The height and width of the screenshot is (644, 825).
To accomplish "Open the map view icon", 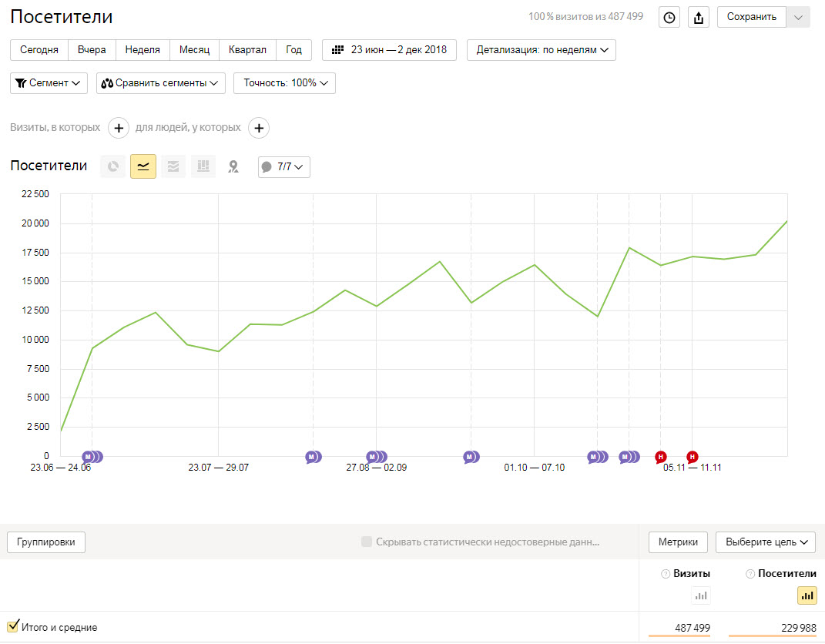I will 233,167.
